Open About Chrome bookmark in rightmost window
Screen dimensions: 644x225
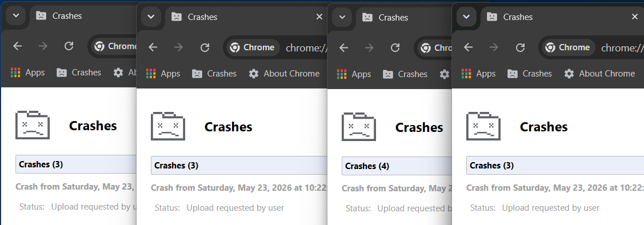coord(599,74)
